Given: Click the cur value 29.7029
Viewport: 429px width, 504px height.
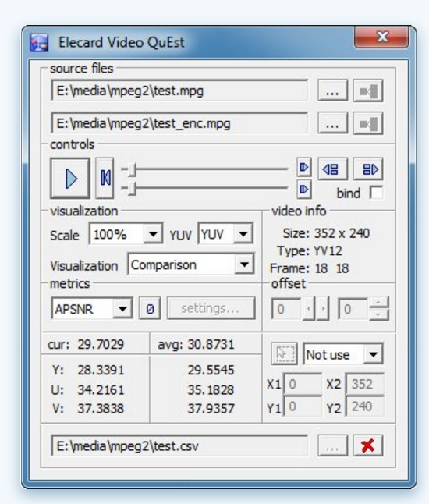Looking at the screenshot, I should pyautogui.click(x=101, y=344).
